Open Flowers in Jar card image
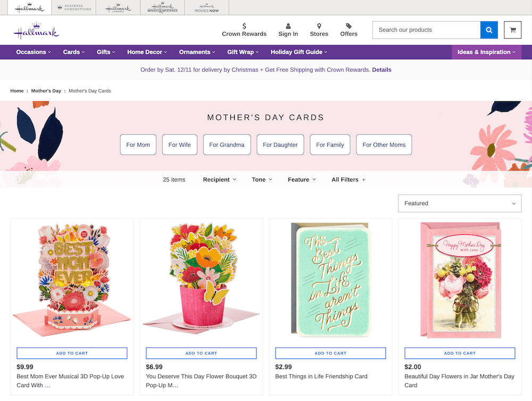The height and width of the screenshot is (401, 532). 460,281
